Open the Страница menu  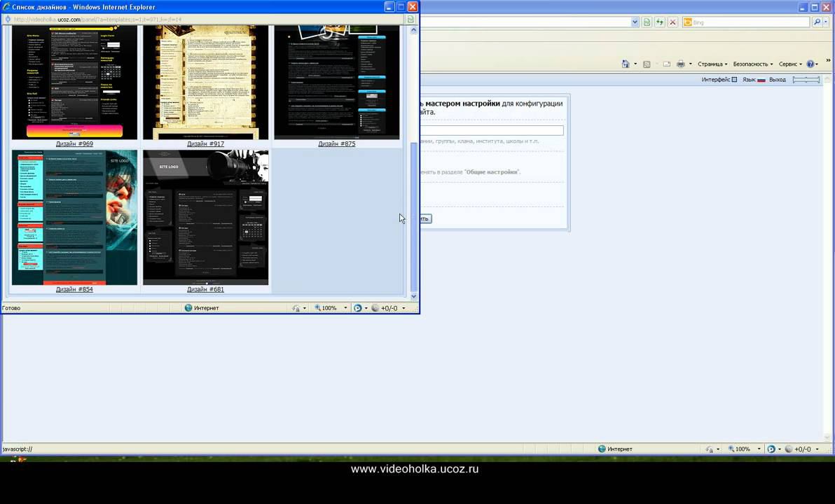712,64
